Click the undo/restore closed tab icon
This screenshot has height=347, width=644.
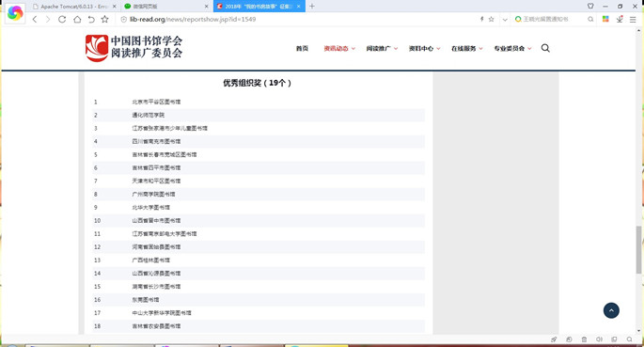point(91,20)
